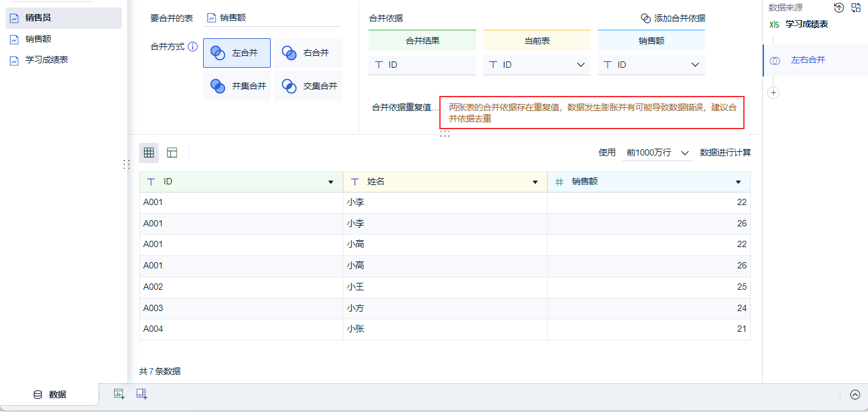Open the 销售额 column header dropdown arrow
Screen dimensions: 868x412
pyautogui.click(x=738, y=182)
